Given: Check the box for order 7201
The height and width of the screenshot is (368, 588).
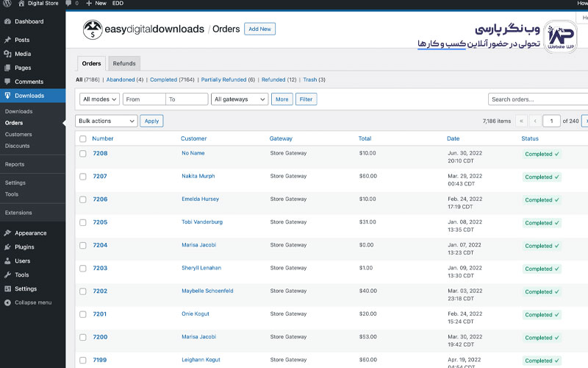Looking at the screenshot, I should (x=83, y=314).
